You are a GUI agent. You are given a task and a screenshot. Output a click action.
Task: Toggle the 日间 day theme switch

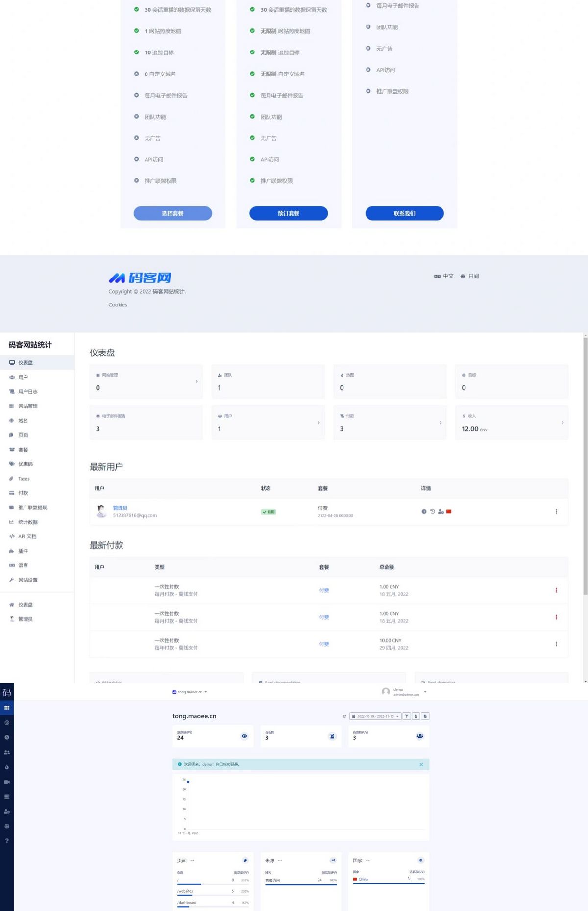coord(469,276)
